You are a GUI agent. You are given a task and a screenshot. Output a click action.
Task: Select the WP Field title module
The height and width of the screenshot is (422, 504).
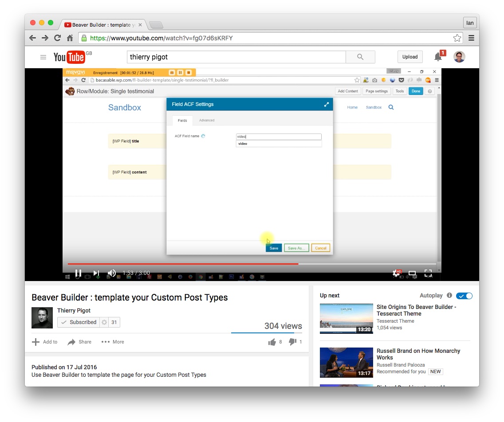137,141
